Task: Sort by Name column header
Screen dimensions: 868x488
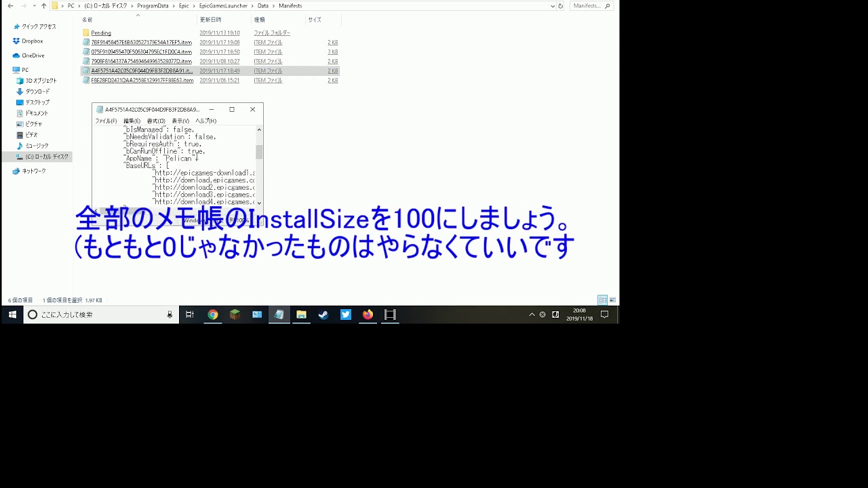Action: coord(138,20)
